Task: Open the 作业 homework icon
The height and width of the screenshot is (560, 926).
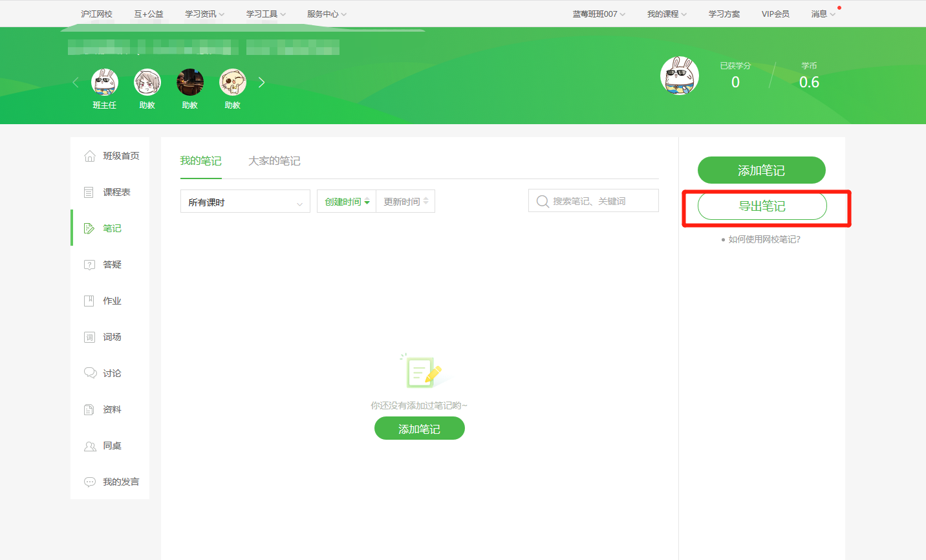Action: (89, 301)
